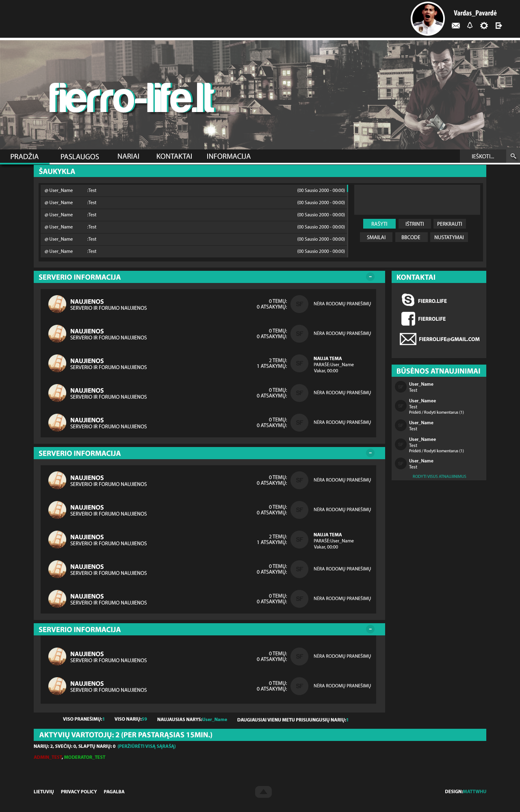Click the shoutbox message text area
Image resolution: width=520 pixels, height=812 pixels.
(x=417, y=200)
